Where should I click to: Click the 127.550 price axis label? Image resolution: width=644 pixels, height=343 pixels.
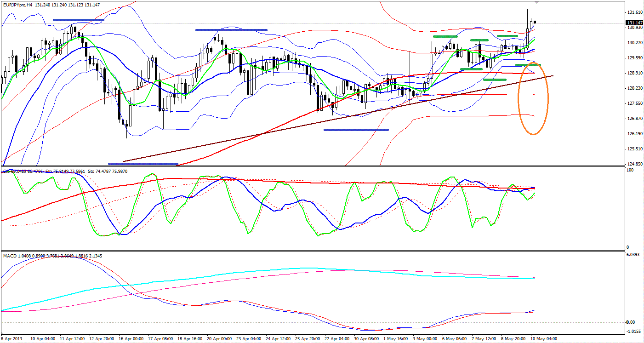(635, 103)
